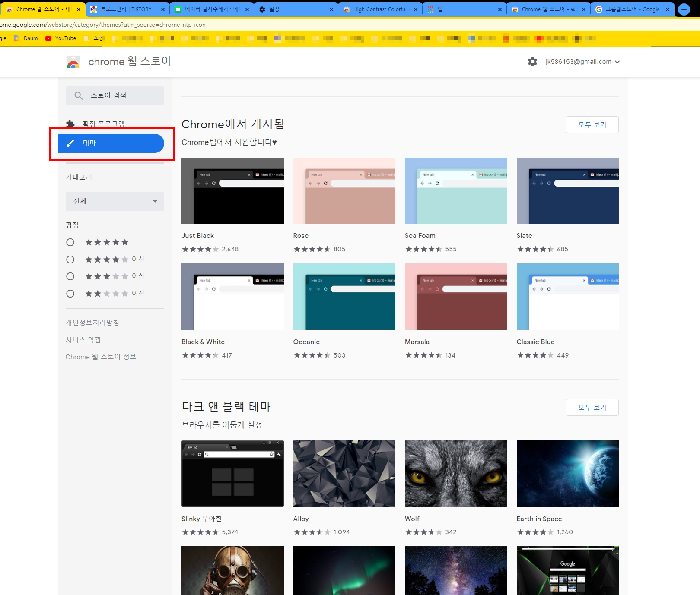The image size is (700, 595).
Task: Open the 개인정보처리방침 link
Action: (x=92, y=323)
